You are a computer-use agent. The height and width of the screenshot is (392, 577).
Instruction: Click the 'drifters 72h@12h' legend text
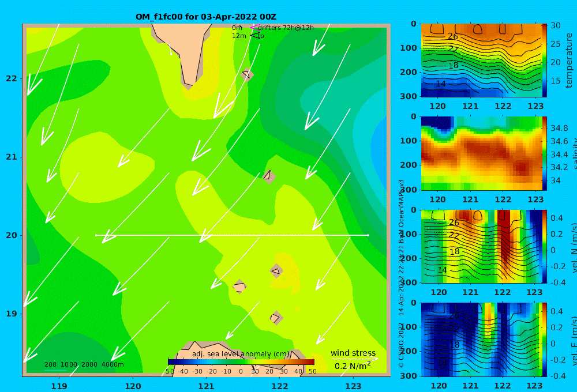tap(286, 28)
